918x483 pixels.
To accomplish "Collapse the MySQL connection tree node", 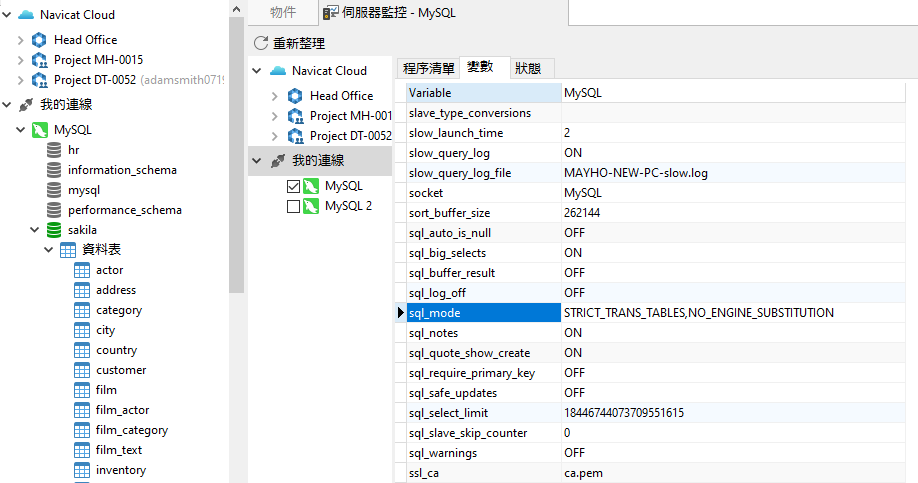I will pyautogui.click(x=20, y=130).
